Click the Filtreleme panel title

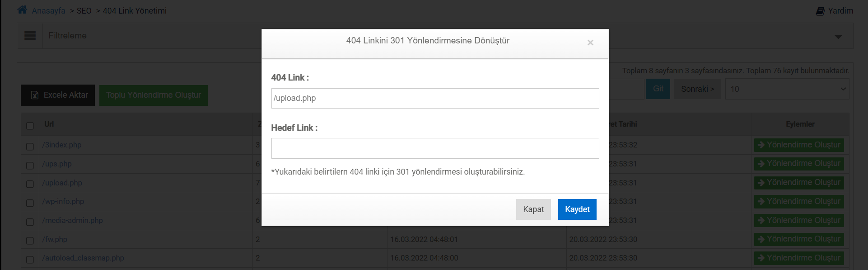(x=67, y=36)
